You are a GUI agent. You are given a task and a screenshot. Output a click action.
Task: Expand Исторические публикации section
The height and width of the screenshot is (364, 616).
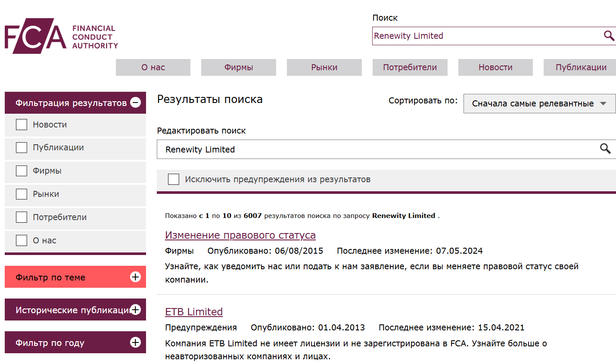135,310
